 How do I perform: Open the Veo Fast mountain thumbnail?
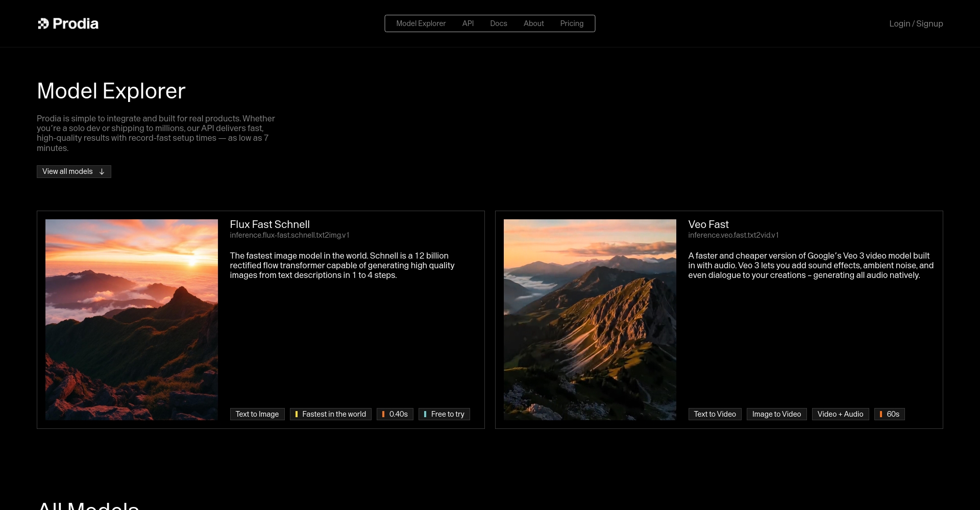(590, 320)
